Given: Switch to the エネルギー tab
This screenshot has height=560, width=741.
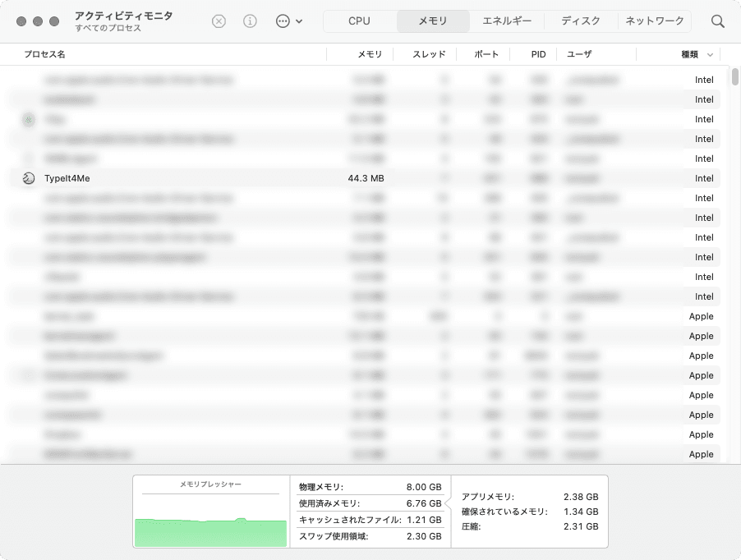Looking at the screenshot, I should 507,21.
